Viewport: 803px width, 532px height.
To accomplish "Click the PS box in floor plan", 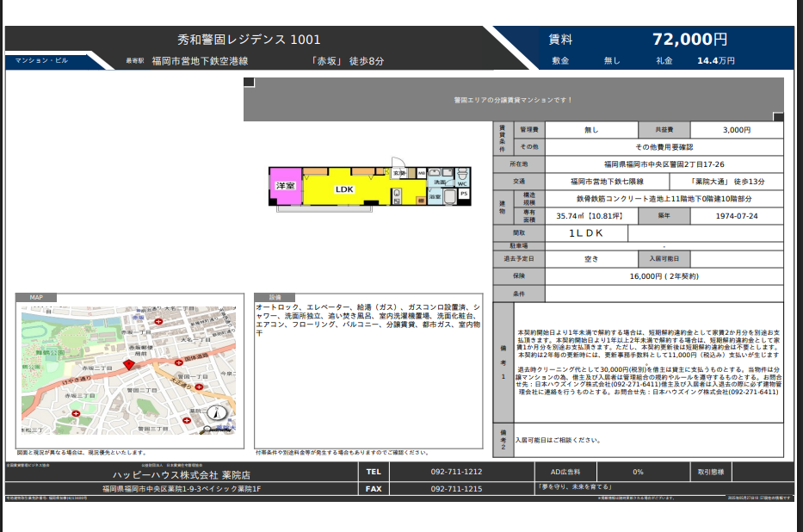I will point(464,194).
